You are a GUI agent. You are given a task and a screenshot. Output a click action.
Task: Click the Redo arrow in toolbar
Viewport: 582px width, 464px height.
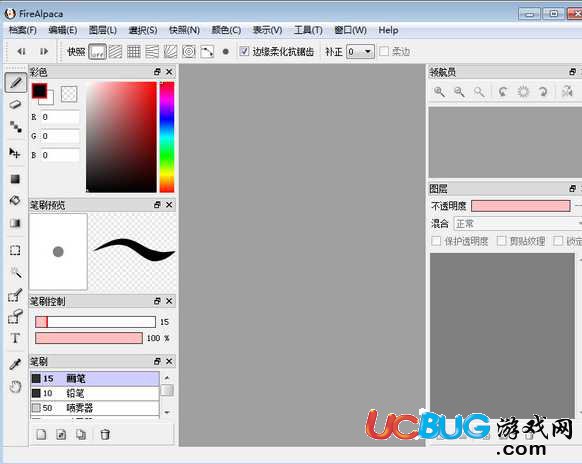tap(44, 51)
